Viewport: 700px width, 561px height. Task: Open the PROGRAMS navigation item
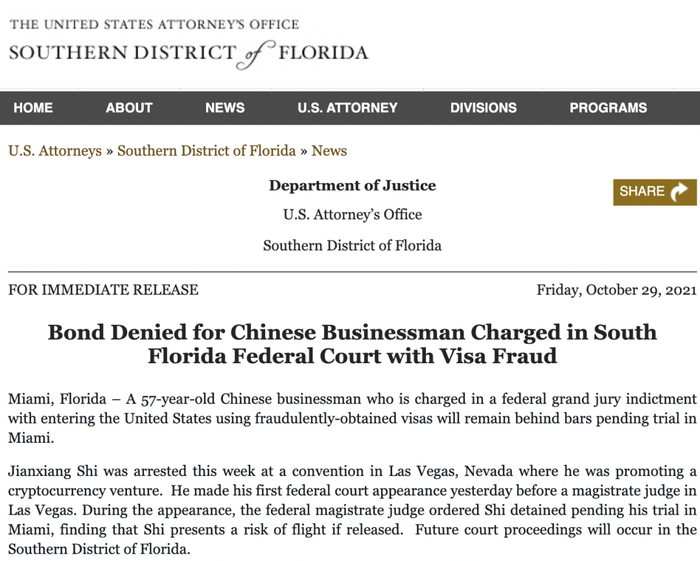(608, 108)
